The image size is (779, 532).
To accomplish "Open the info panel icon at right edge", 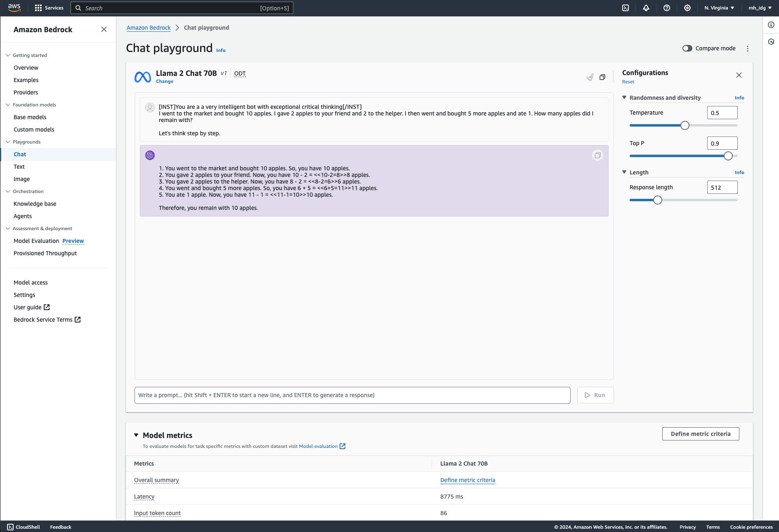I will click(771, 25).
